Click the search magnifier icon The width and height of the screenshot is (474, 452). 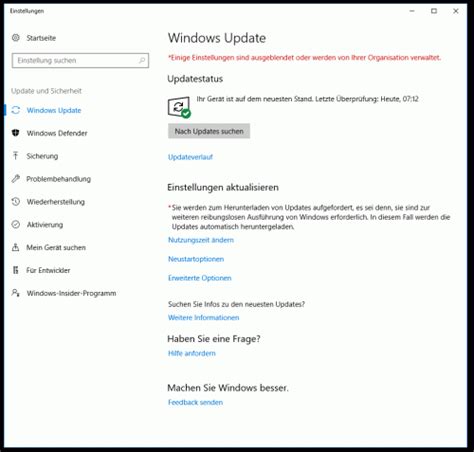142,60
